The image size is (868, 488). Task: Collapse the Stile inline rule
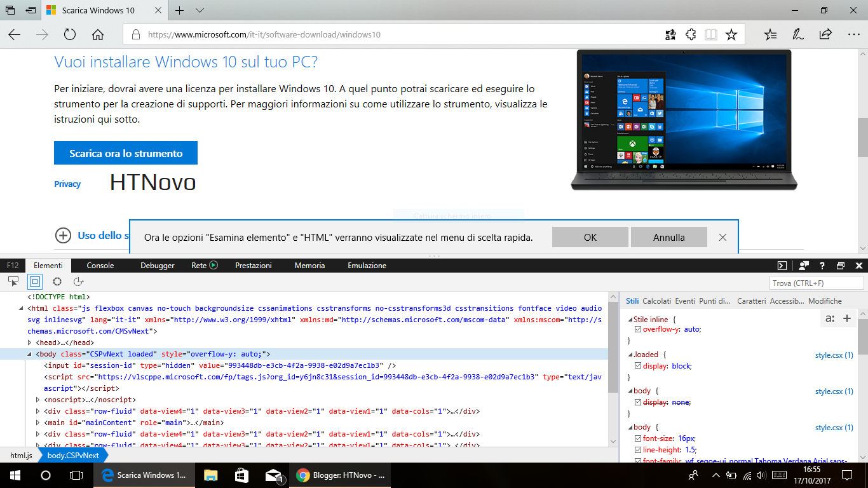point(630,320)
